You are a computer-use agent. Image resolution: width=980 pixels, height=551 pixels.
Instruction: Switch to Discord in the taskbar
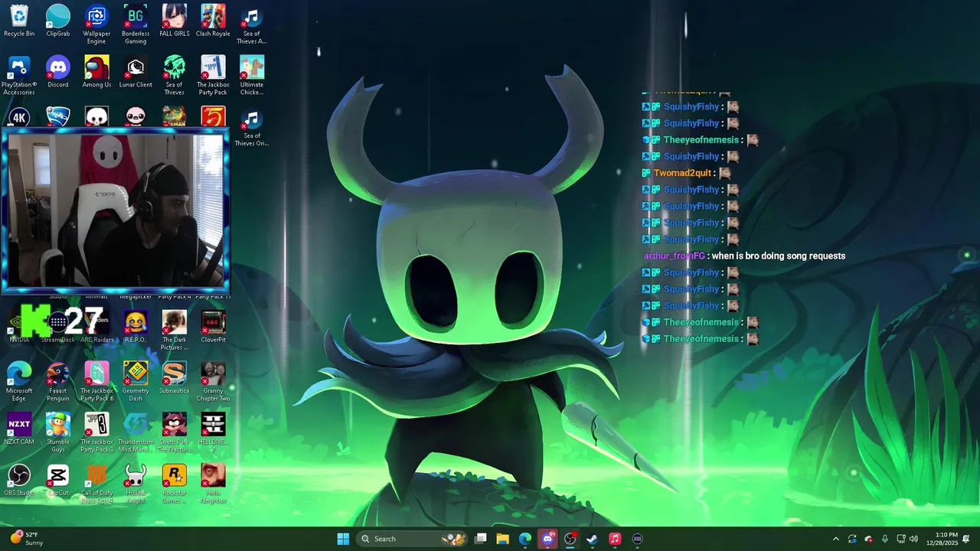click(x=547, y=539)
